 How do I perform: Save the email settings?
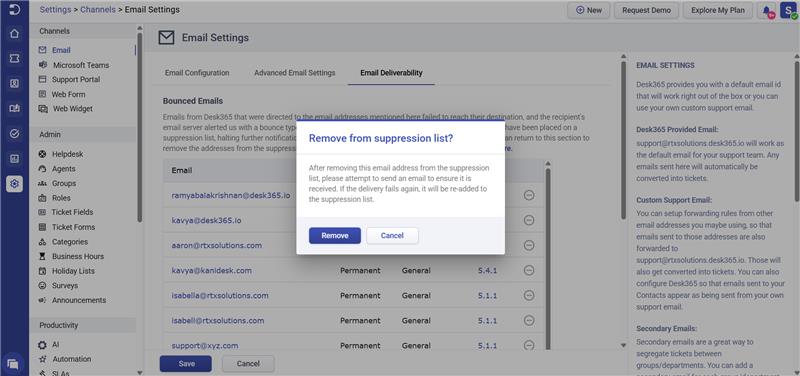[186, 364]
